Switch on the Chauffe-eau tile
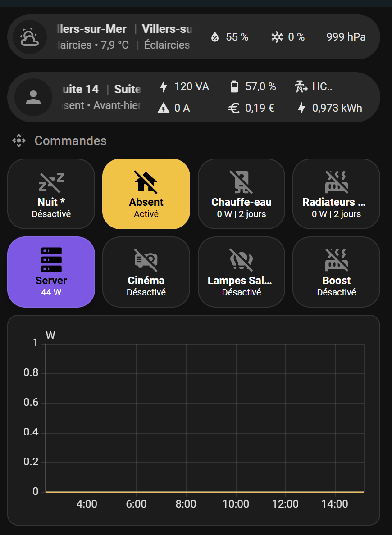The height and width of the screenshot is (535, 392). [242, 194]
